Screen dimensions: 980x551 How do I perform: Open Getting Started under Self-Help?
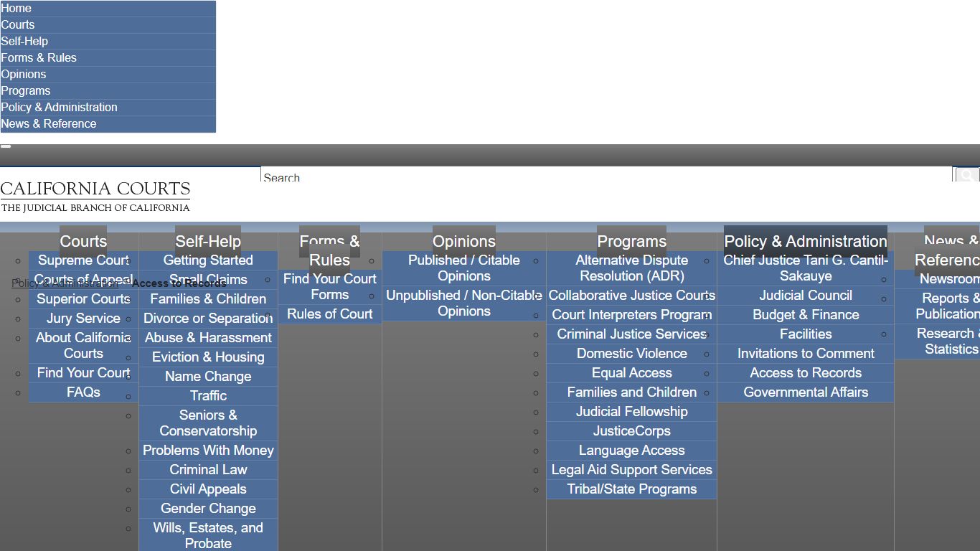click(x=208, y=260)
